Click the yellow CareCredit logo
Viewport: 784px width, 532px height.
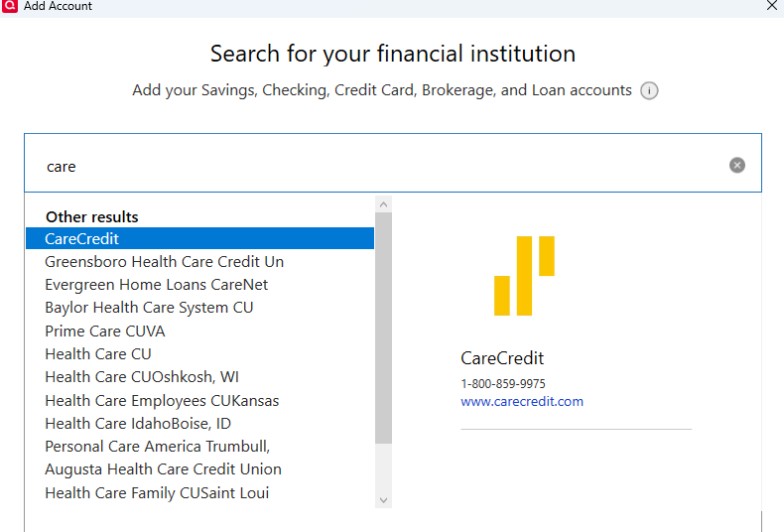pos(524,276)
